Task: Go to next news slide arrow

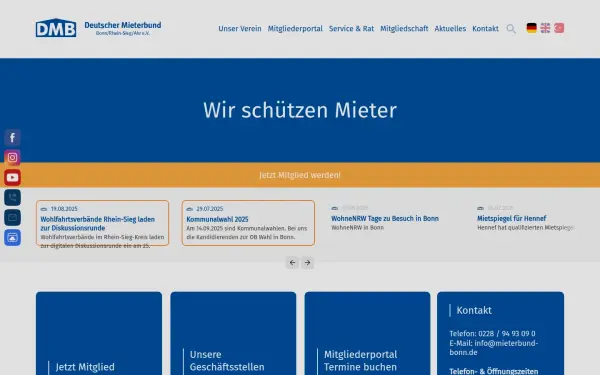Action: (x=307, y=262)
